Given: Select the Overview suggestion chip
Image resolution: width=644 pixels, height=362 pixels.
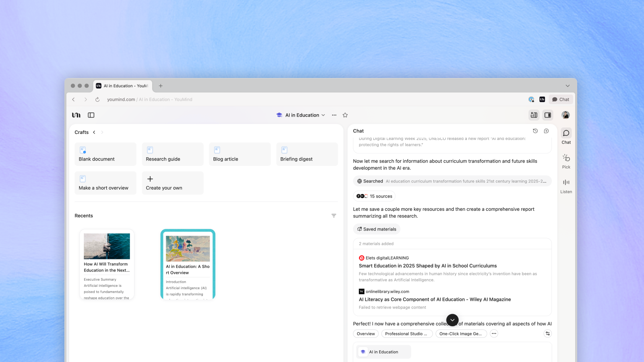Looking at the screenshot, I should (x=365, y=334).
